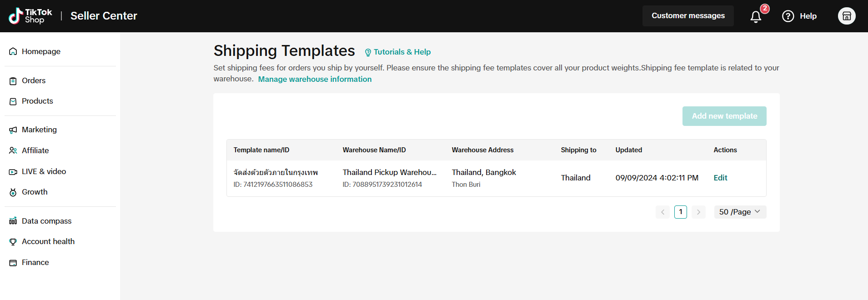Click the Tutorials lightbulb icon
This screenshot has height=300, width=868.
point(368,52)
